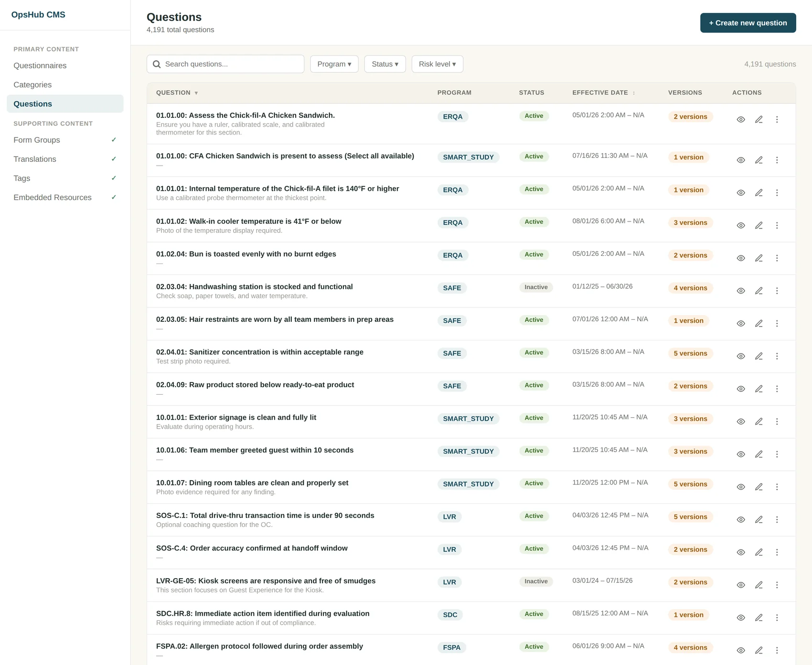
Task: Open Tags in sidebar
Action: tap(65, 178)
